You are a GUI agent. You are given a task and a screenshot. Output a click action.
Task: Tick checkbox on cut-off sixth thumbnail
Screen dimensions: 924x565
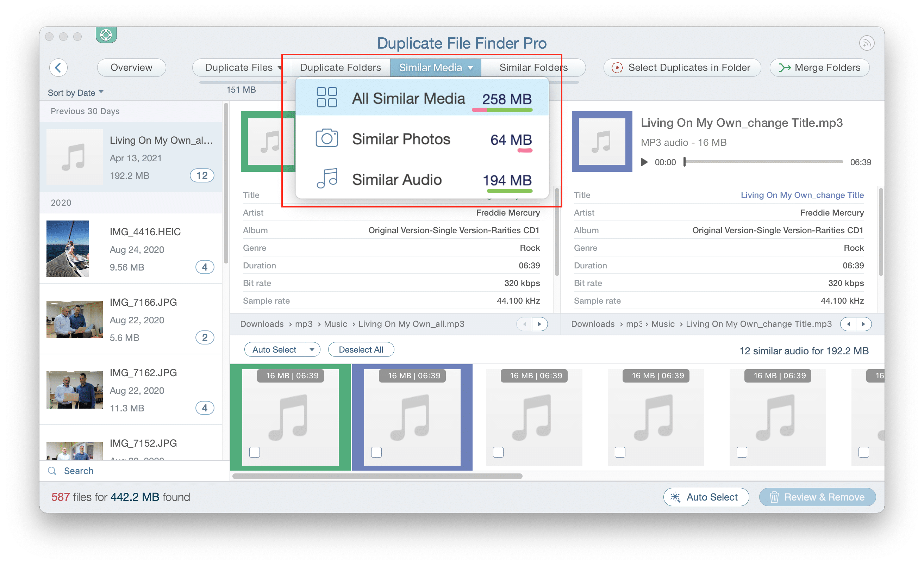pyautogui.click(x=864, y=452)
